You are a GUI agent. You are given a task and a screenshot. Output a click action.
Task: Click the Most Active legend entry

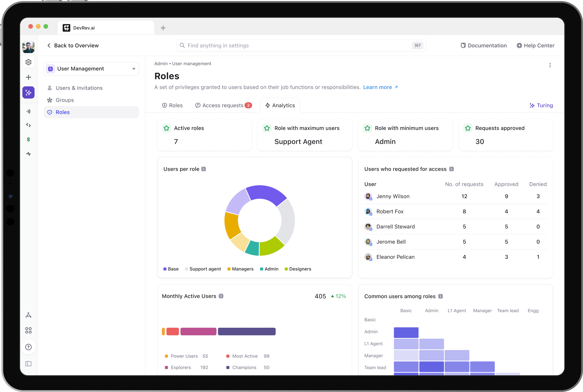(x=248, y=356)
